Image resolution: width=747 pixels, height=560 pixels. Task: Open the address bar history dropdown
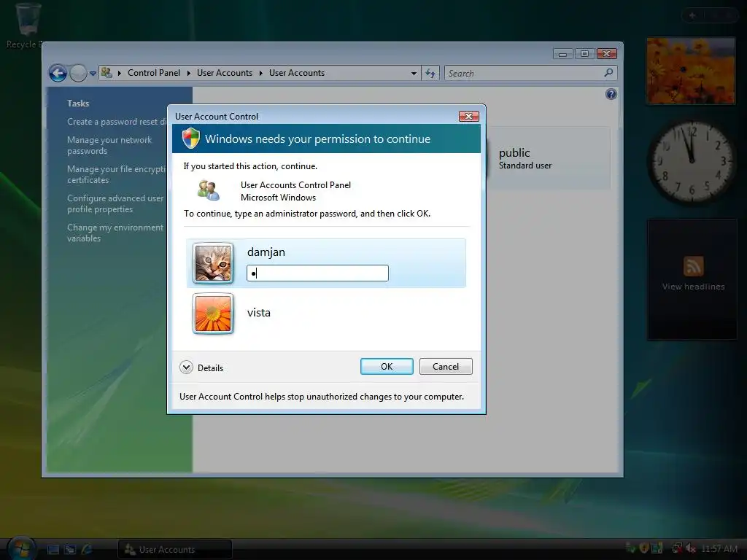tap(414, 74)
